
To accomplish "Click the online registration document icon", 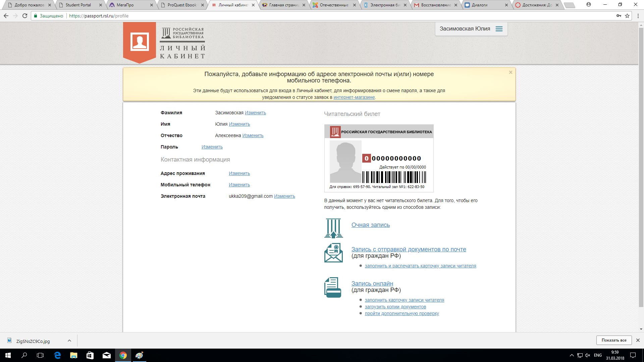I will pyautogui.click(x=333, y=287).
